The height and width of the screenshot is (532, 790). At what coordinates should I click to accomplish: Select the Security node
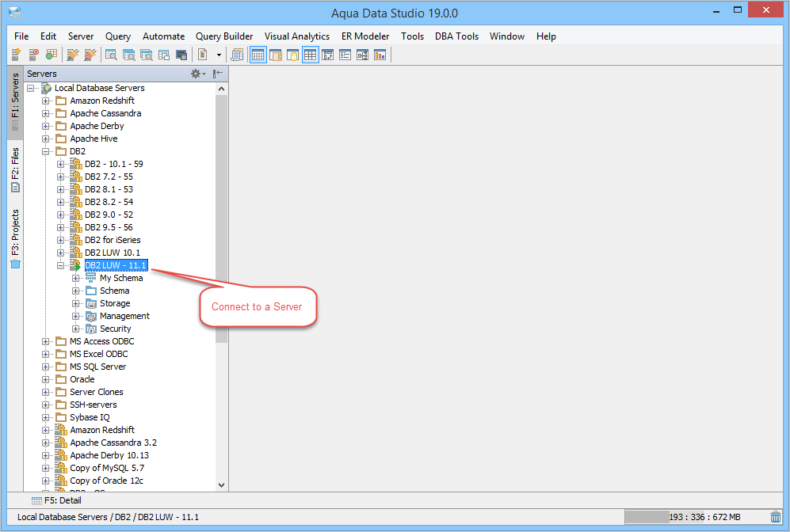coord(116,329)
